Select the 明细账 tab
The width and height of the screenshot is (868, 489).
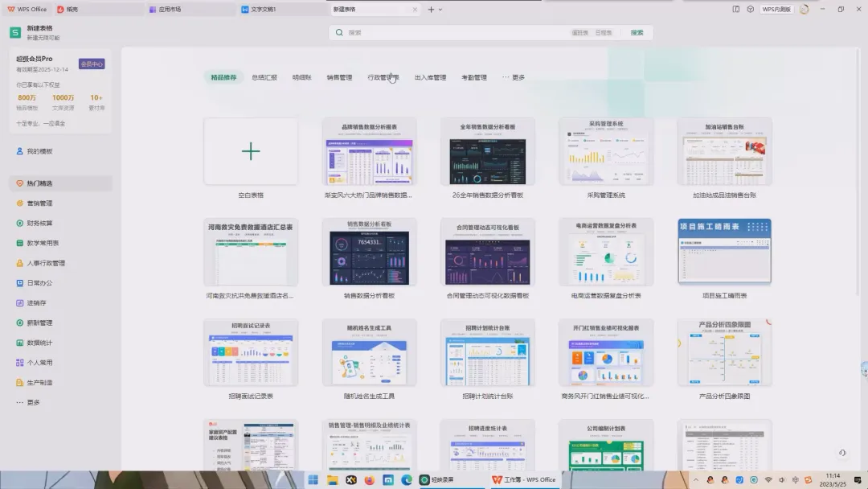[x=301, y=77]
